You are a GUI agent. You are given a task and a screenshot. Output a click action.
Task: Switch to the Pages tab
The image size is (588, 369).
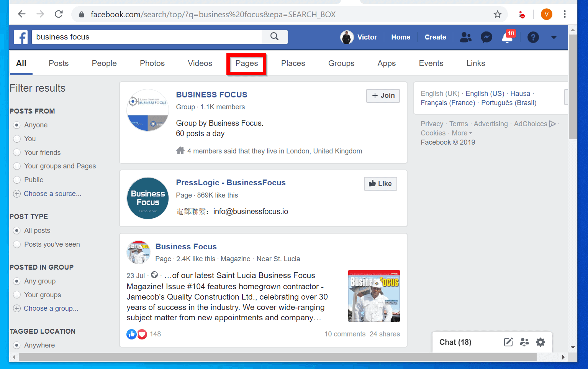[x=246, y=63]
